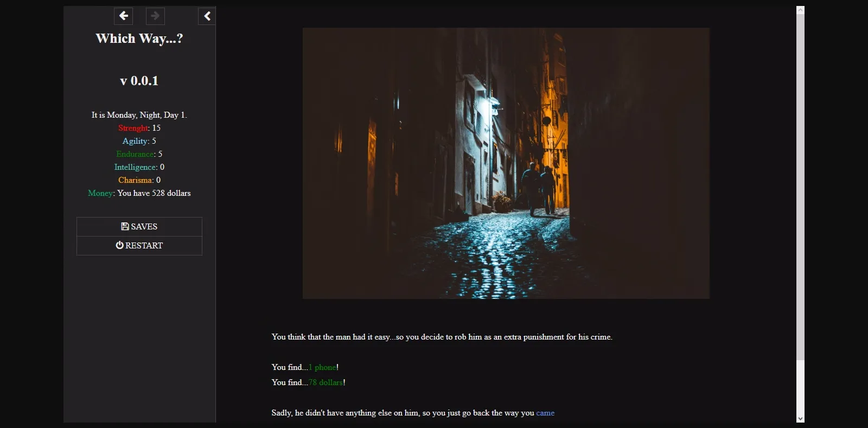Go back in story history arrow
Image resolution: width=868 pixels, height=428 pixels.
pyautogui.click(x=124, y=16)
